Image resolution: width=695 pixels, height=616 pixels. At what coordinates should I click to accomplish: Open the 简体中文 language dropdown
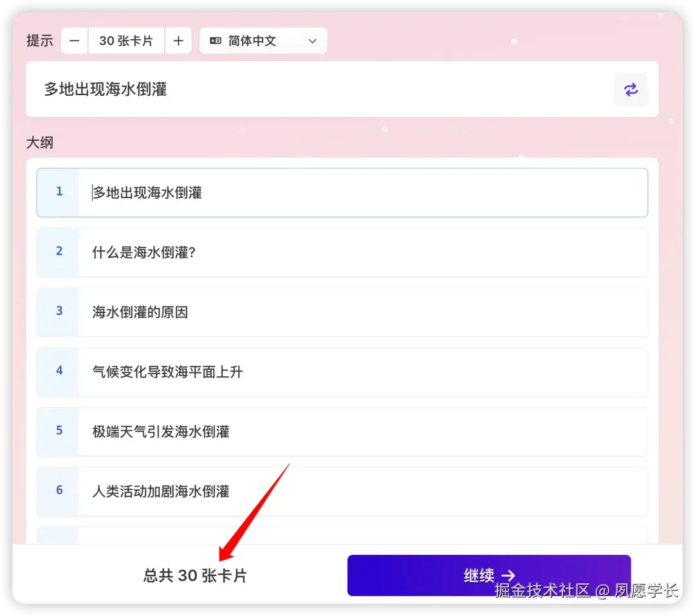pos(263,41)
